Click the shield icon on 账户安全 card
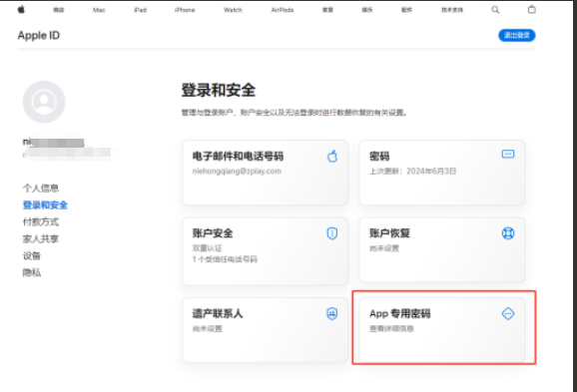Viewport: 577px width, 392px height. coord(331,233)
